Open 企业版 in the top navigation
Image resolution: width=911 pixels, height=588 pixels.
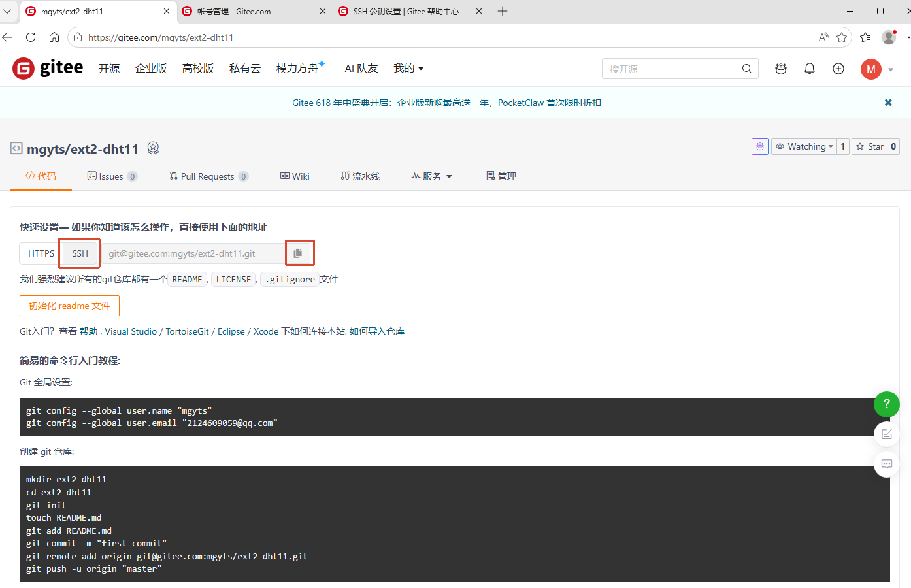[x=151, y=69]
